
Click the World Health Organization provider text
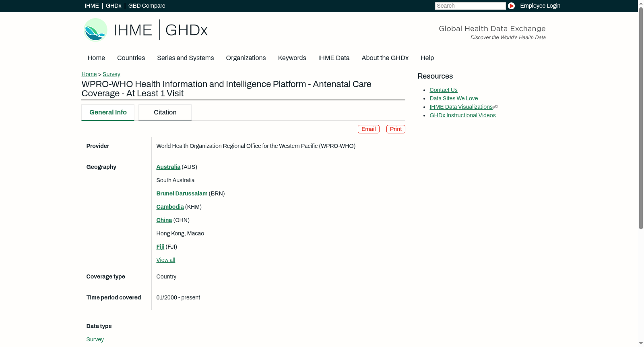256,146
